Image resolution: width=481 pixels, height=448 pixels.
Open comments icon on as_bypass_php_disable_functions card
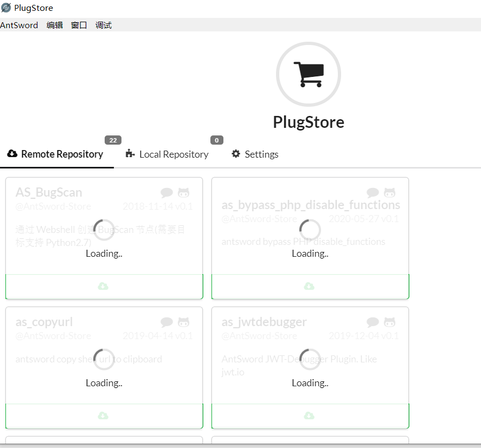coord(373,193)
